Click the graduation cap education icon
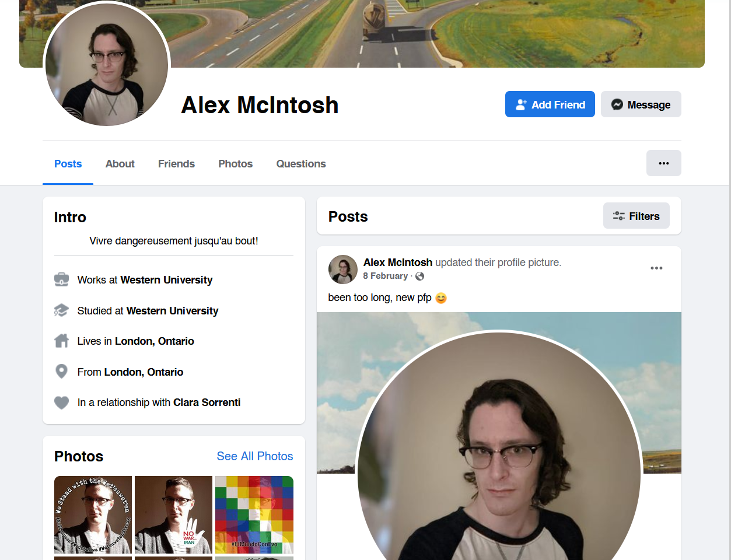The height and width of the screenshot is (560, 731). coord(61,310)
